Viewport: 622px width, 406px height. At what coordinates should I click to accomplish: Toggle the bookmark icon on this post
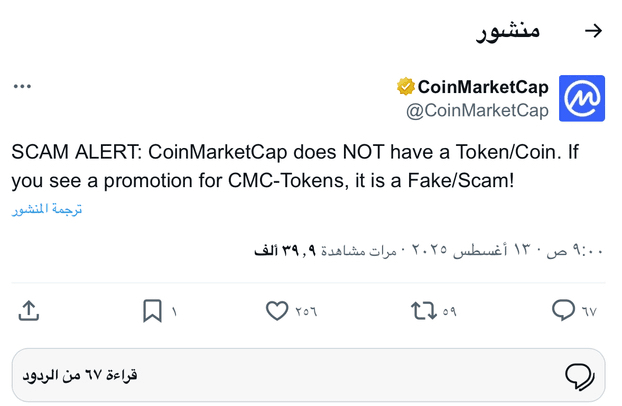(x=152, y=310)
